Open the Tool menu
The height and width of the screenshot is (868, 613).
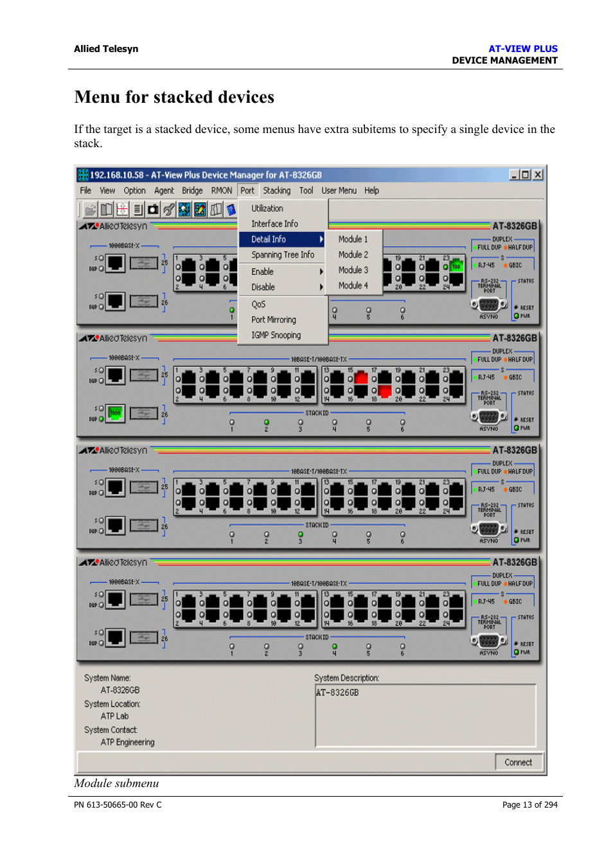(x=306, y=191)
